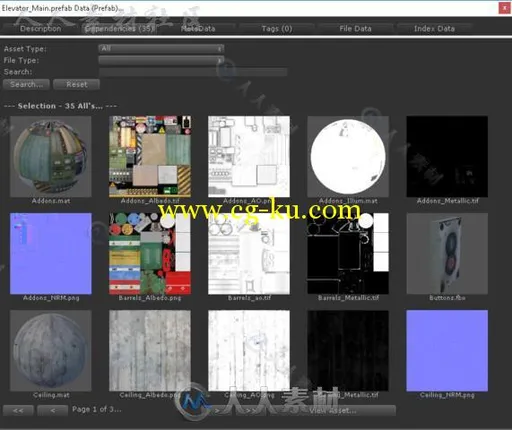
Task: Select the Barrels_Albedo.png thumbnail
Action: coord(150,254)
